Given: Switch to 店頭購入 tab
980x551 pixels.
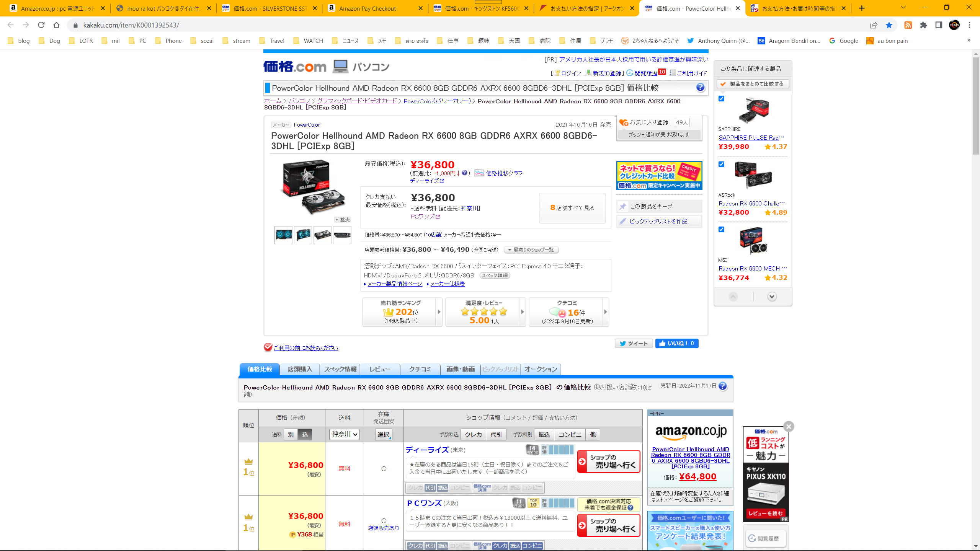Looking at the screenshot, I should coord(300,369).
